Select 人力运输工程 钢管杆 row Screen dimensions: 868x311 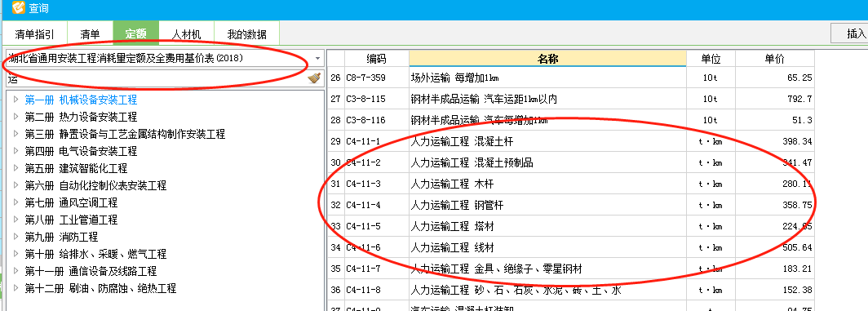tap(570, 205)
